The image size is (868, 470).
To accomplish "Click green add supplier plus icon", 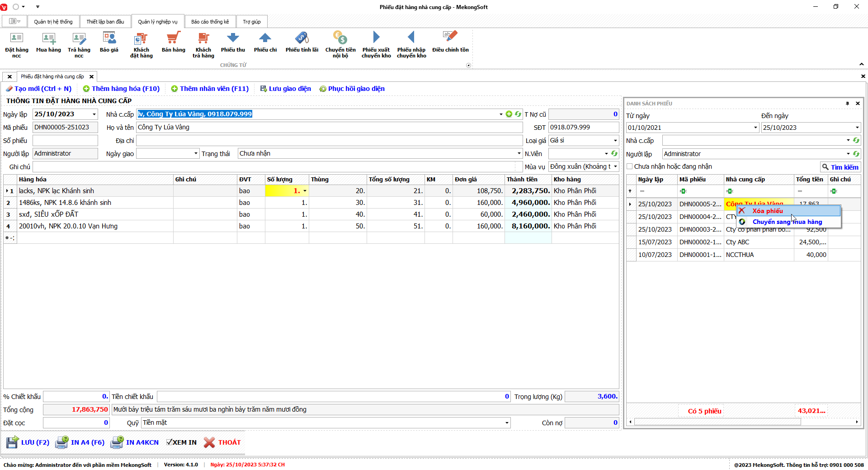I will click(x=509, y=114).
